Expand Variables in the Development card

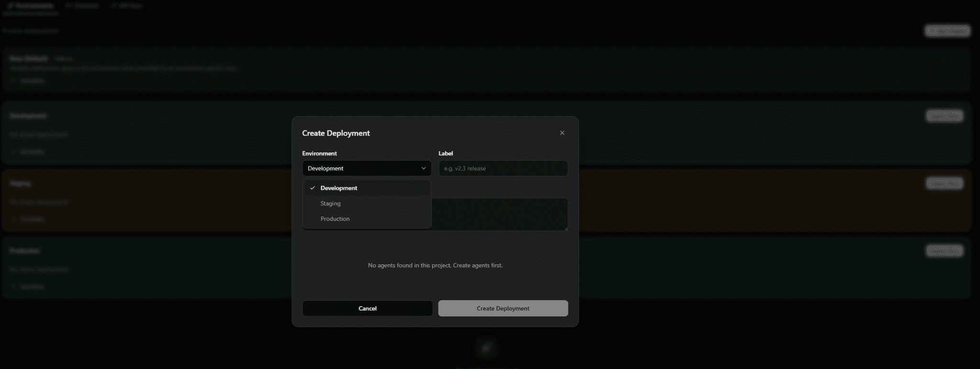(29, 152)
